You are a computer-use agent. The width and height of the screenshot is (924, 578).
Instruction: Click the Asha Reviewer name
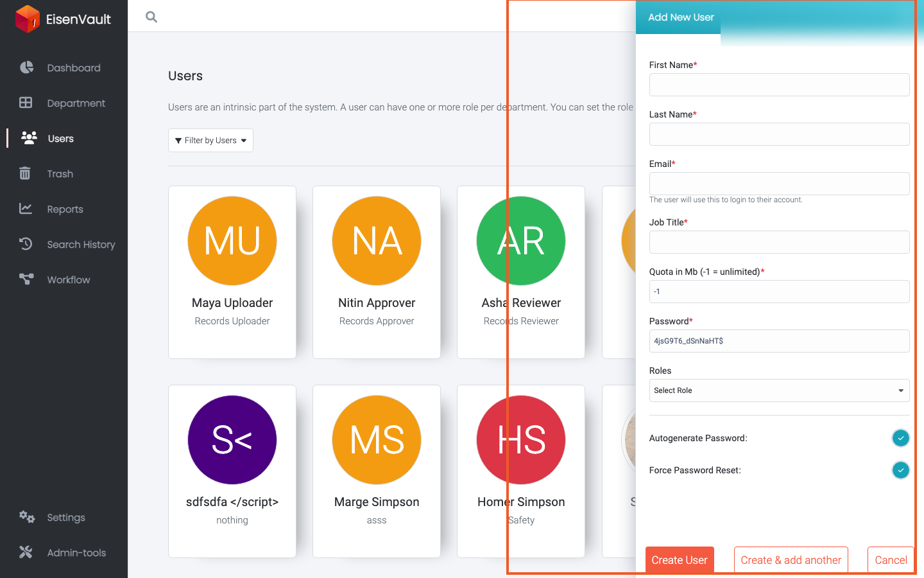[521, 303]
